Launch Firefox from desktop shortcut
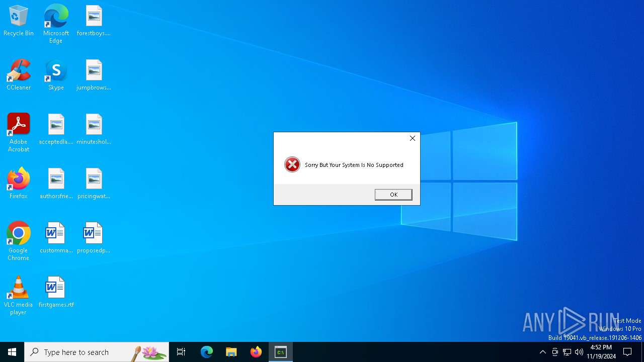This screenshot has height=362, width=644. (x=19, y=184)
